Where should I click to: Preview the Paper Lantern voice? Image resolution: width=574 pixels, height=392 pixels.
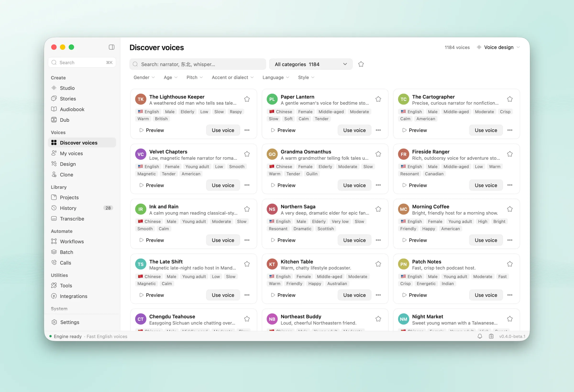coord(283,130)
